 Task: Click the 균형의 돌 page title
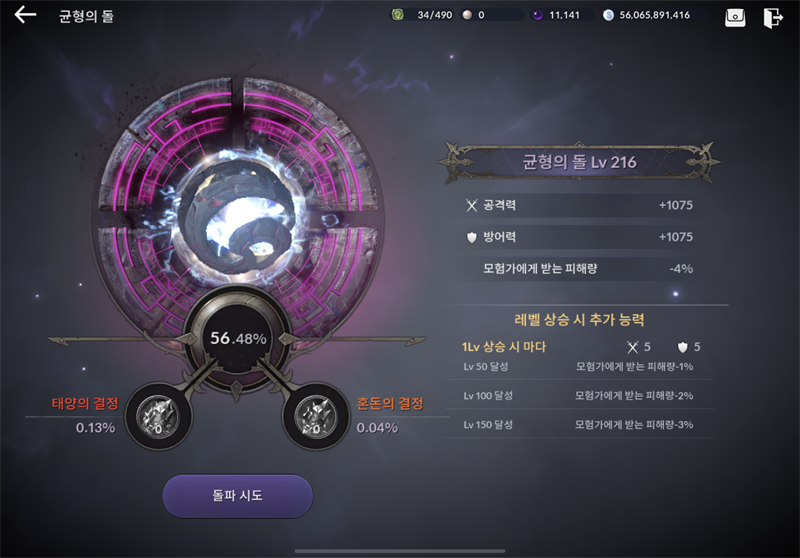click(x=86, y=16)
